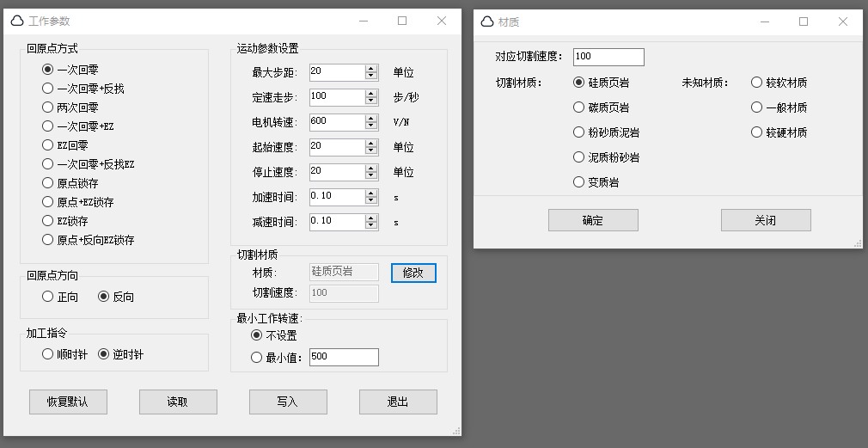Decrease 定速走步 with down arrow

371,101
